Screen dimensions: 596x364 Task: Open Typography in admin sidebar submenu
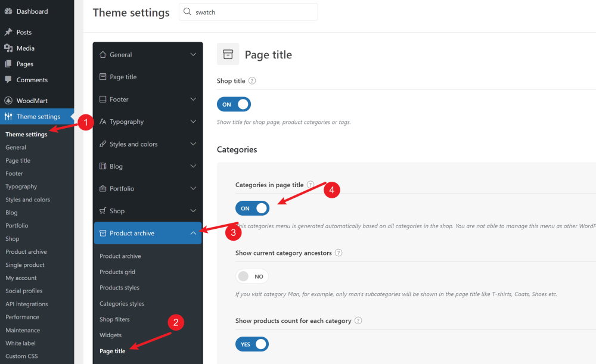[21, 186]
